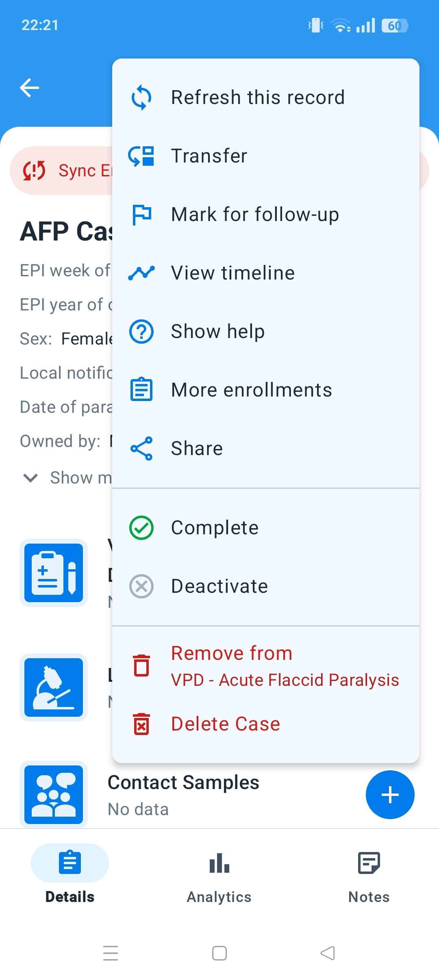Click the Show help question mark icon
Image resolution: width=439 pixels, height=980 pixels.
[x=141, y=332]
